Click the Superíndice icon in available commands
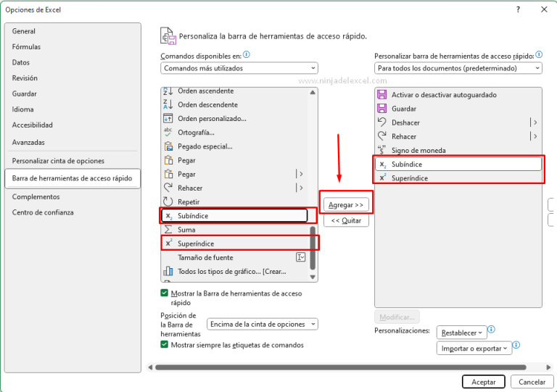Image resolution: width=557 pixels, height=392 pixels. pos(169,243)
